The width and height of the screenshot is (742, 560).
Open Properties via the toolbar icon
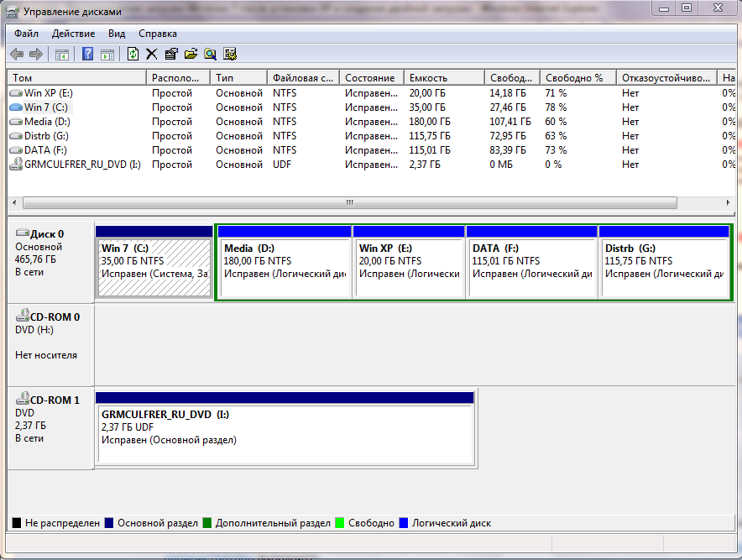(x=171, y=54)
